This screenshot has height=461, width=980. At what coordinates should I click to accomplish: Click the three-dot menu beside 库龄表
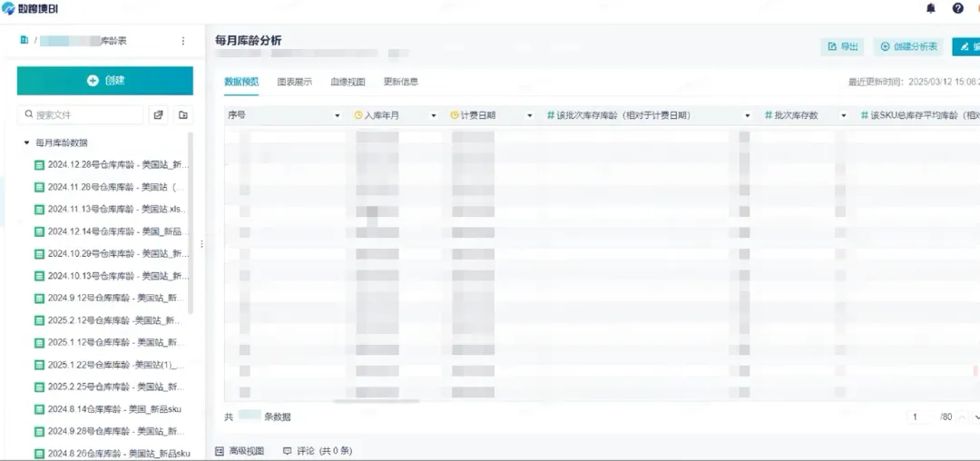(183, 41)
